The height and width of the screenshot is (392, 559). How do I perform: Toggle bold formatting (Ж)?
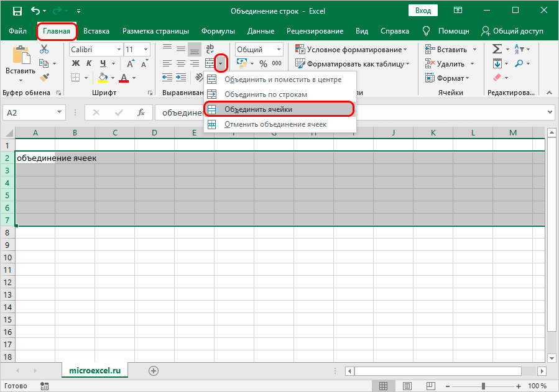coord(76,63)
